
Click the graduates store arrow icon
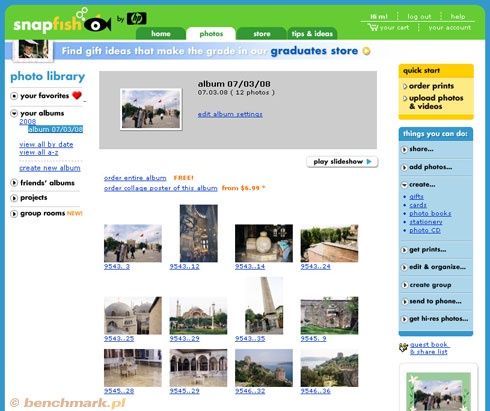[x=366, y=51]
